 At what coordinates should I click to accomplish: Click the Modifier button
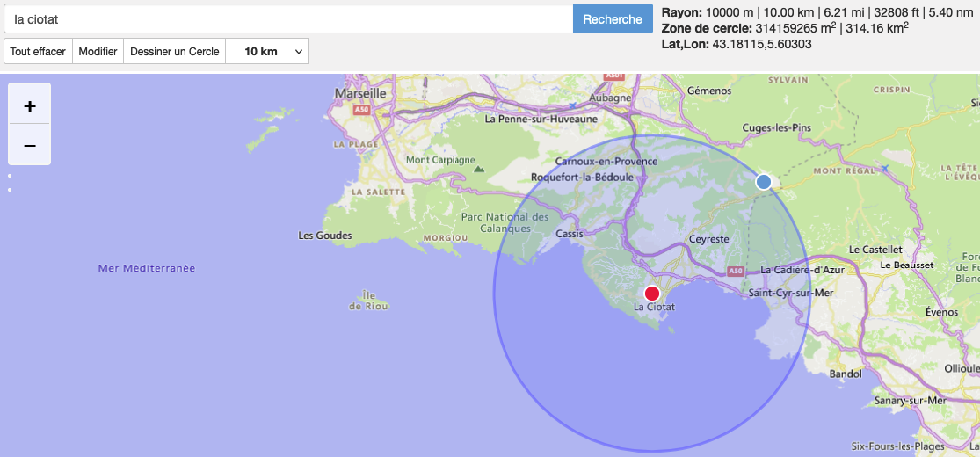pyautogui.click(x=98, y=51)
